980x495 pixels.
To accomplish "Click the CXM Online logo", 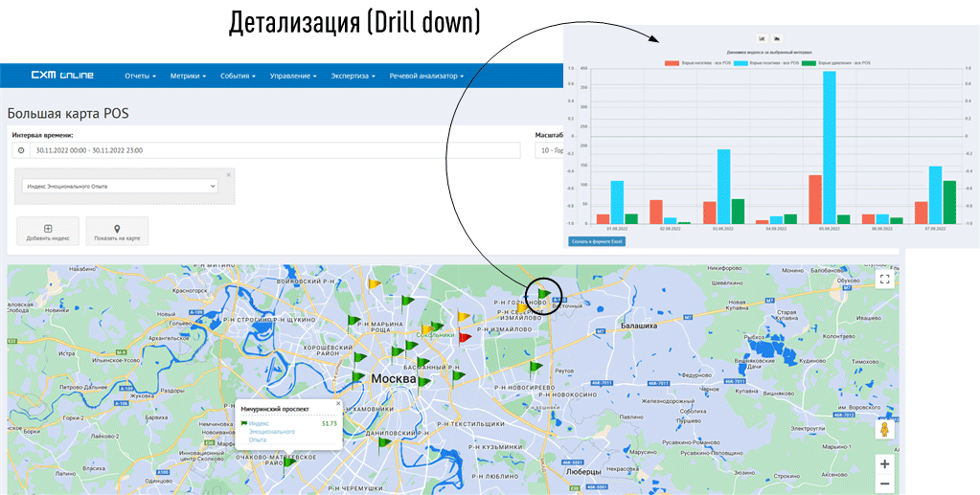I will coord(61,76).
